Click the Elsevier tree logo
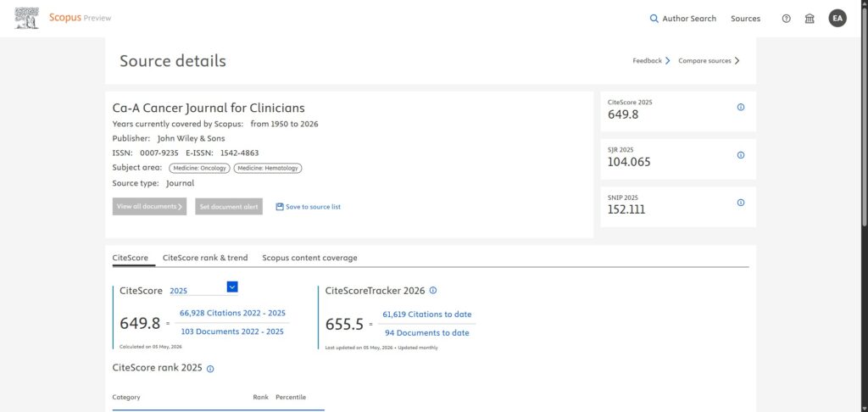Viewport: 868px width, 412px height. (26, 19)
